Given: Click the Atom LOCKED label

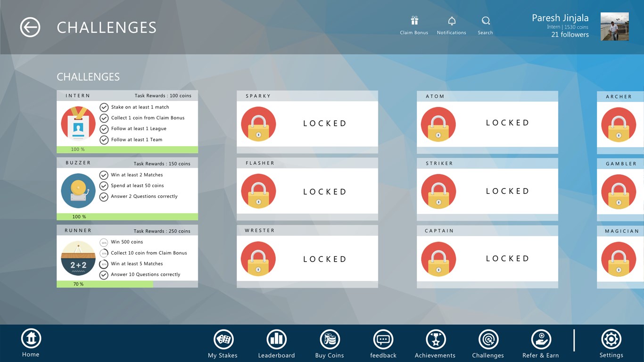Looking at the screenshot, I should 508,123.
